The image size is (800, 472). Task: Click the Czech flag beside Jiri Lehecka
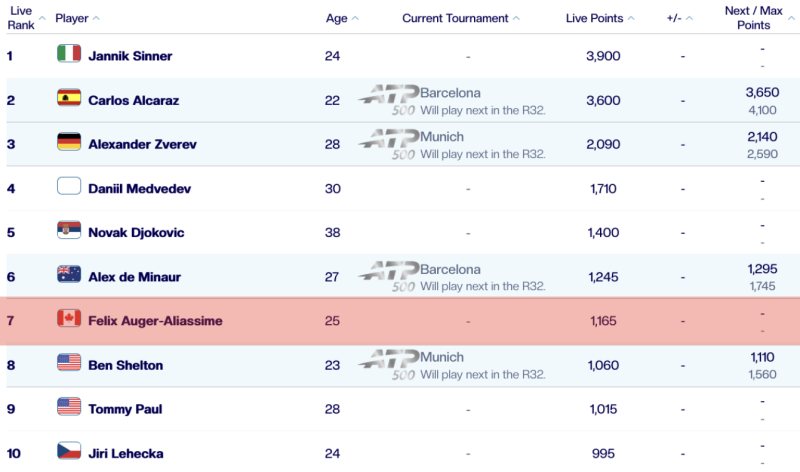[x=69, y=451]
